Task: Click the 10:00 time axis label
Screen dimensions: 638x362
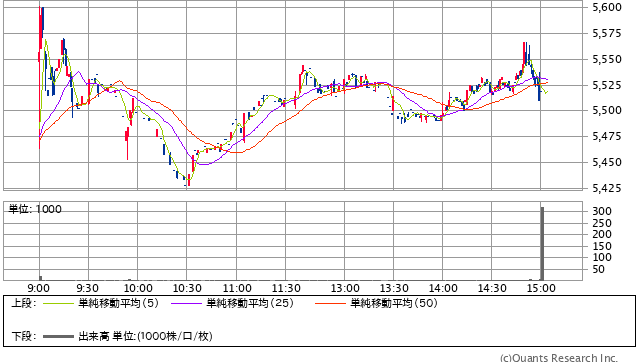Action: click(138, 288)
